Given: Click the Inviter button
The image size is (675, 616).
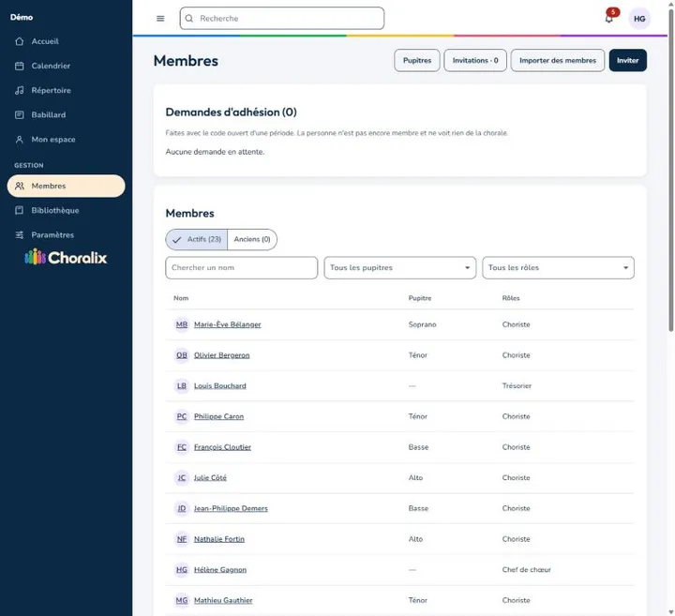Looking at the screenshot, I should point(627,60).
